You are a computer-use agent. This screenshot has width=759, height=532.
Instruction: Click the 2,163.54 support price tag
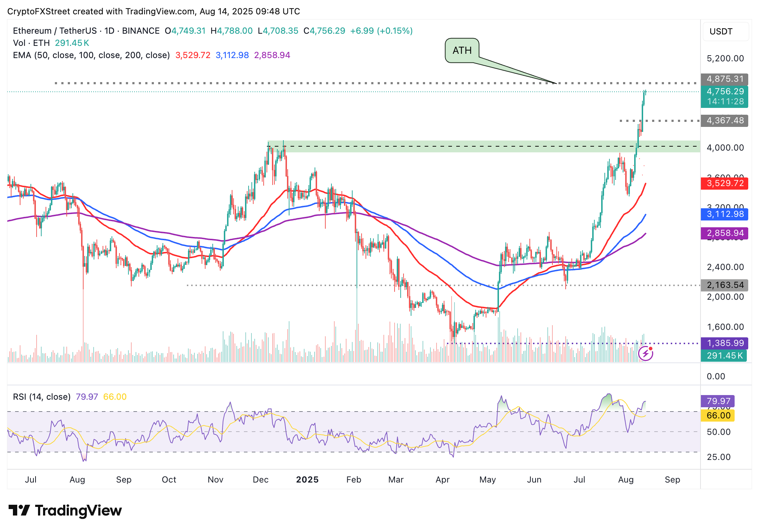click(725, 285)
